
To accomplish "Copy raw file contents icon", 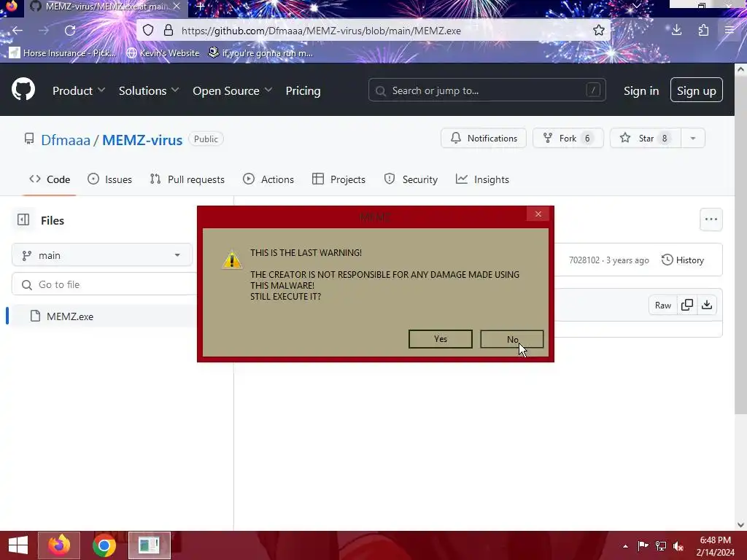I will coord(687,305).
